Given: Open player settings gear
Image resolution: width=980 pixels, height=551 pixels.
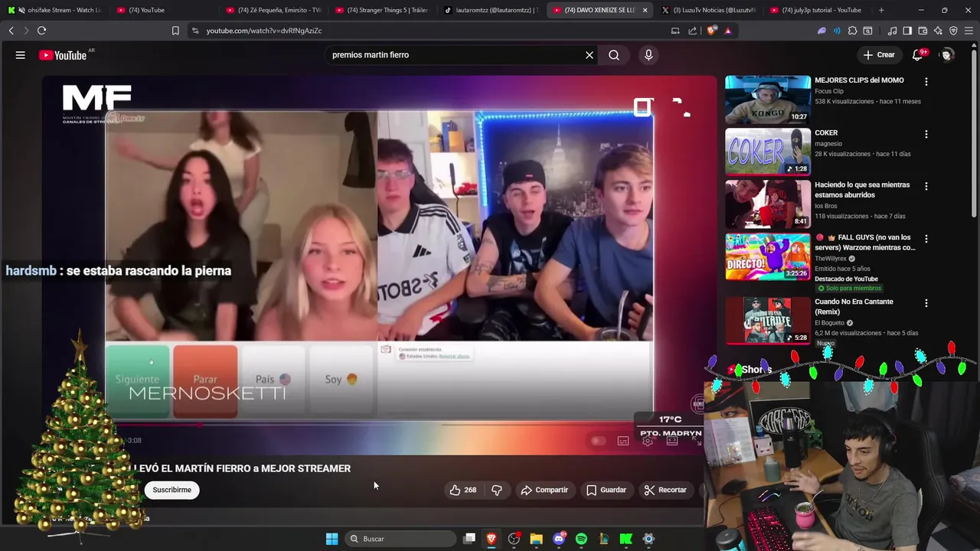Looking at the screenshot, I should 648,442.
